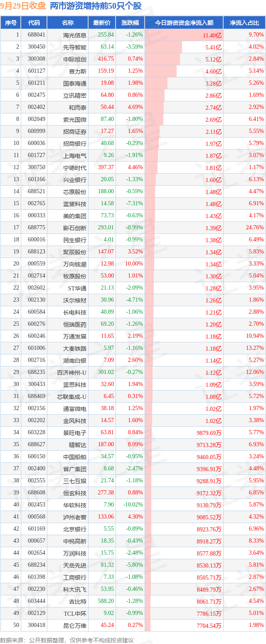Select stock name 湖南白银
Viewport: 266px width, 644px height.
[x=75, y=360]
